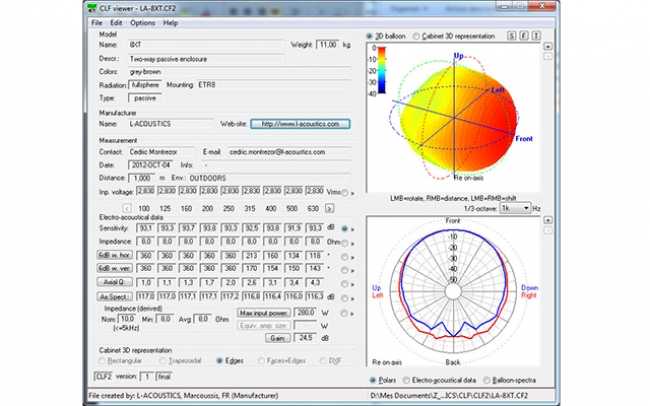Click the Gain button
Image resolution: width=650 pixels, height=406 pixels.
click(278, 338)
